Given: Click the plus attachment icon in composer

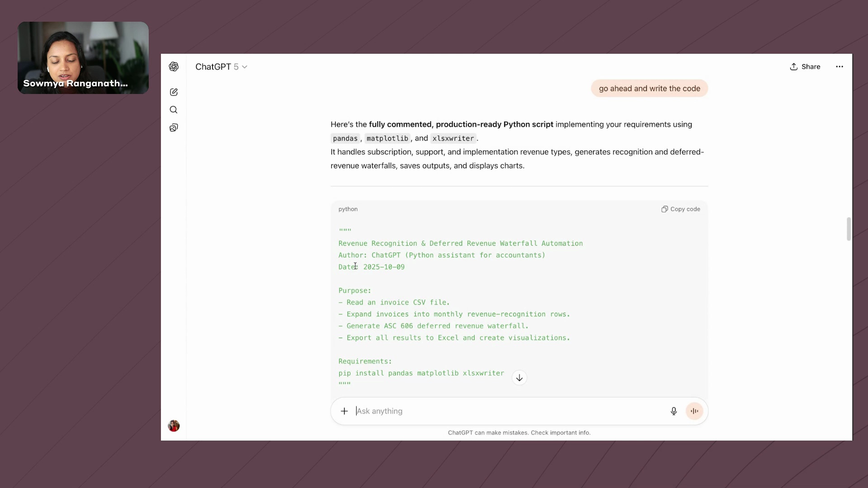Looking at the screenshot, I should click(344, 411).
